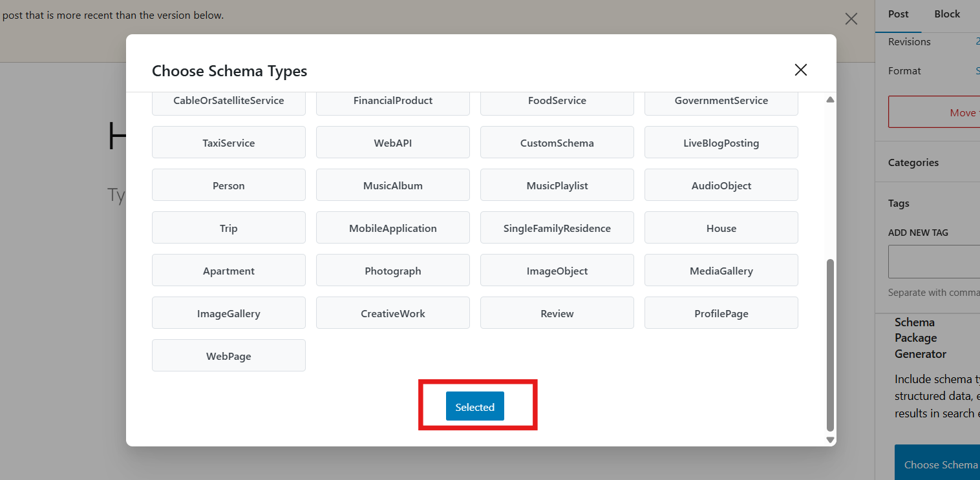980x480 pixels.
Task: Switch to the Post sidebar tab
Action: point(898,14)
